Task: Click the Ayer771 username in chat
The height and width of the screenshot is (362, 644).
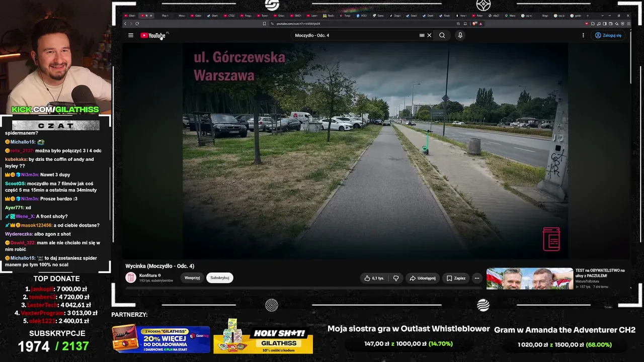Action: [x=14, y=207]
